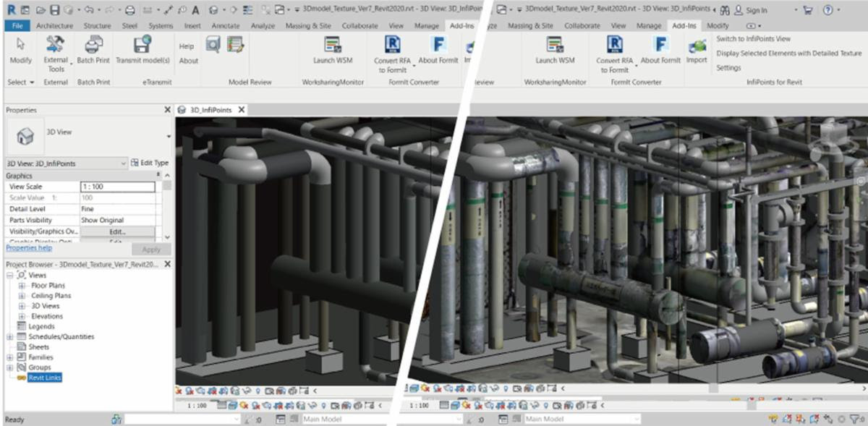Open the Properties help link
Image resolution: width=868 pixels, height=426 pixels.
tap(29, 247)
